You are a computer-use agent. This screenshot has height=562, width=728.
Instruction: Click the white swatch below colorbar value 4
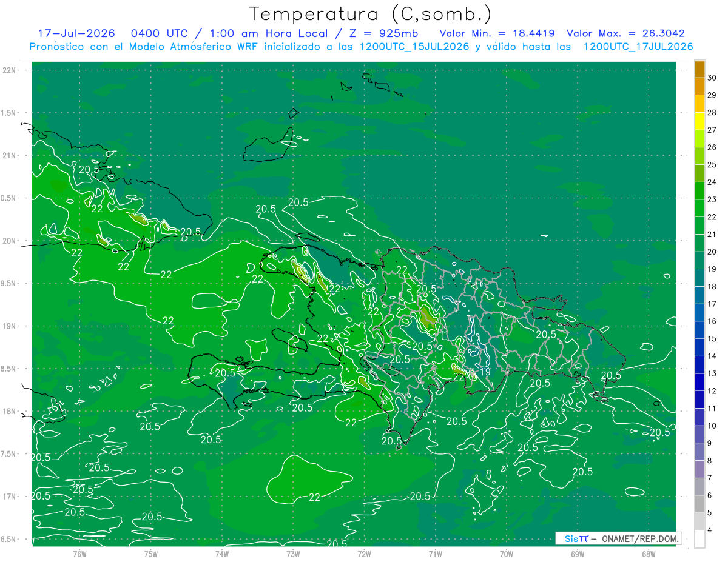point(699,539)
